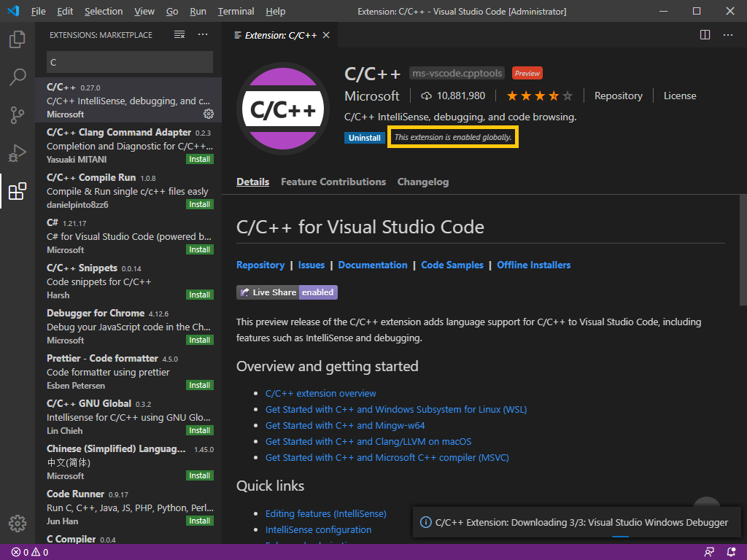Click the extensions search input field
Screen dimensions: 747x560
click(x=130, y=63)
